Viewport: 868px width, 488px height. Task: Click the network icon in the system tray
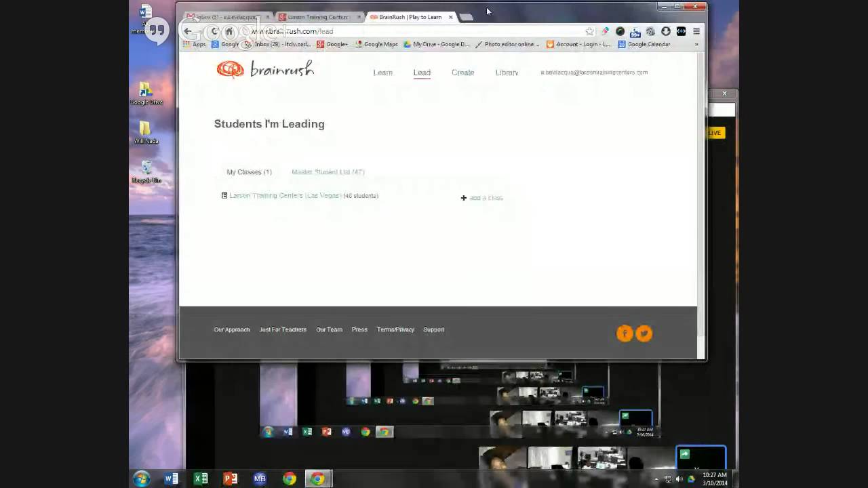pos(668,479)
